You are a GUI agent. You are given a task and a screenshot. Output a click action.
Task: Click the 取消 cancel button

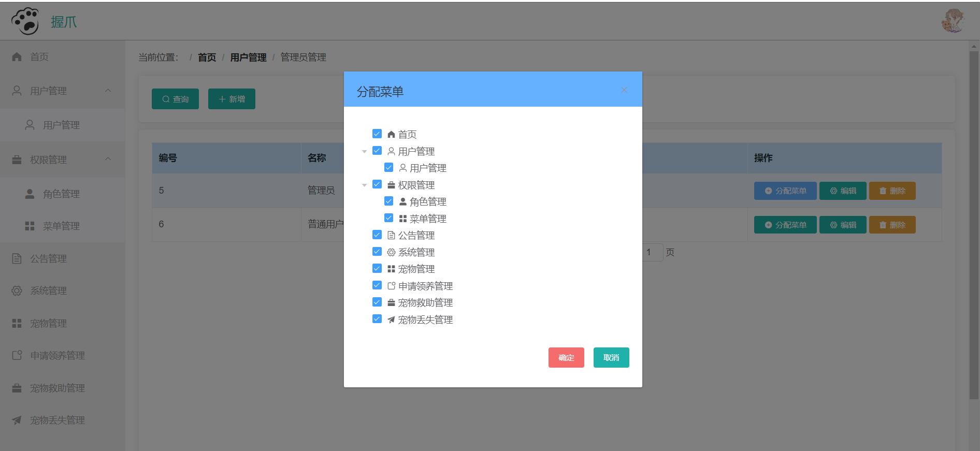click(x=611, y=357)
